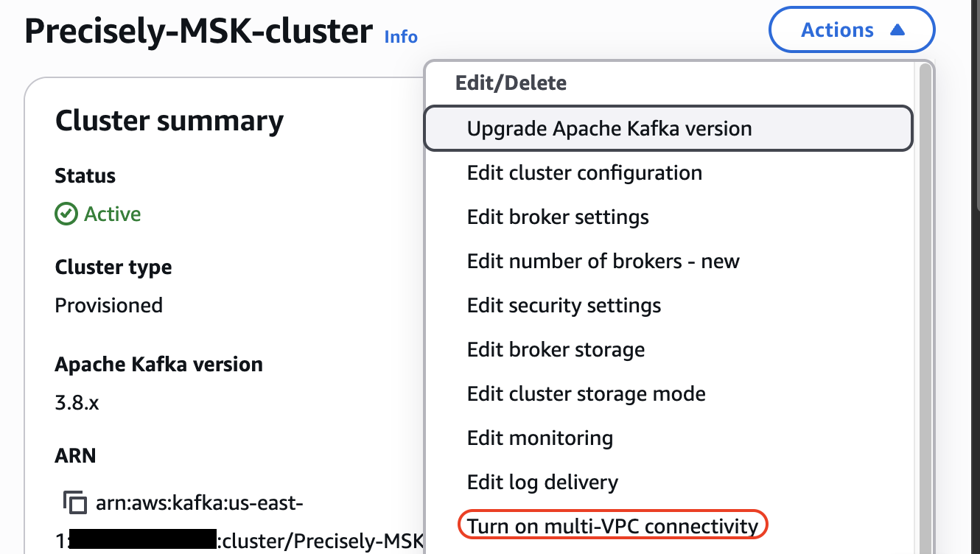The height and width of the screenshot is (554, 980).
Task: Select Edit broker settings option
Action: 668,217
